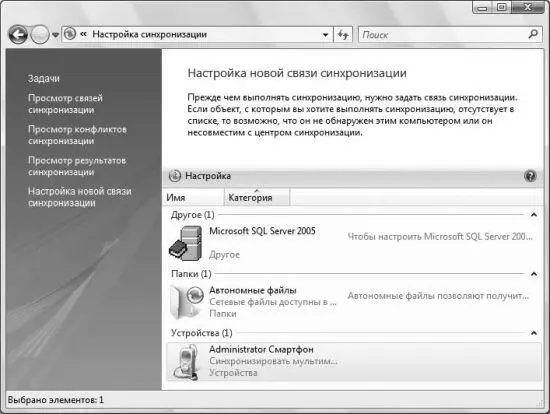Expand the address bar history dropdown

[326, 35]
